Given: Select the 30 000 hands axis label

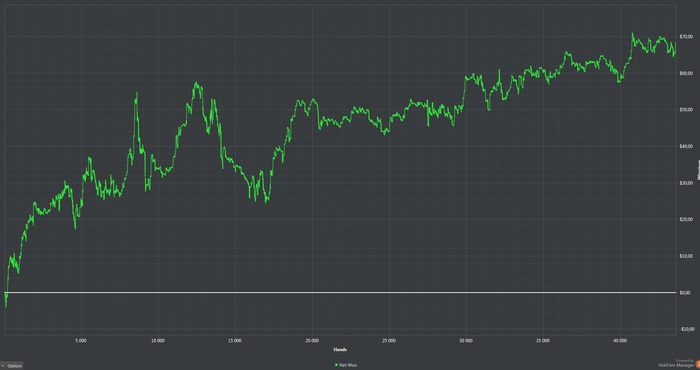Looking at the screenshot, I should [466, 341].
